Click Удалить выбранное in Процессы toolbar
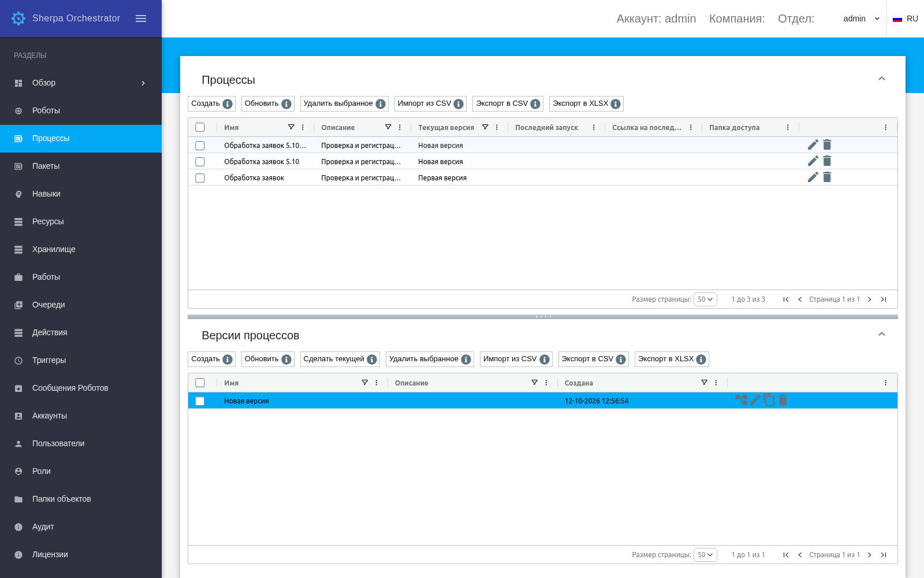Viewport: 924px width, 578px height. 344,103
